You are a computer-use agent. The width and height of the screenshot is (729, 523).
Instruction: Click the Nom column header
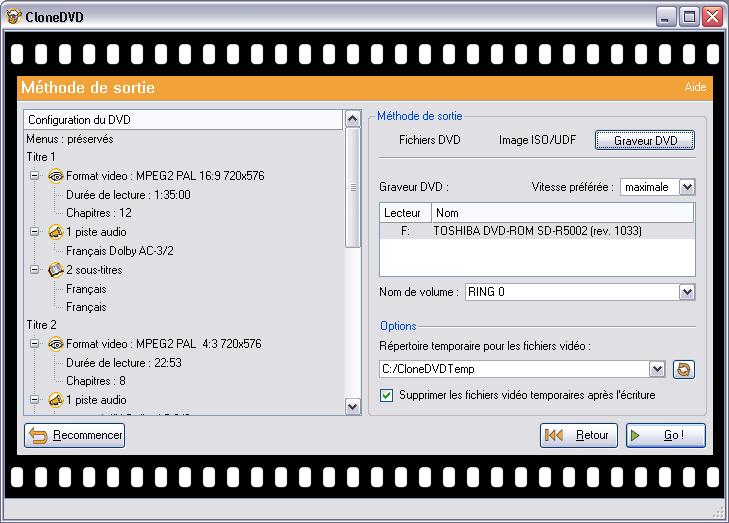(x=563, y=213)
